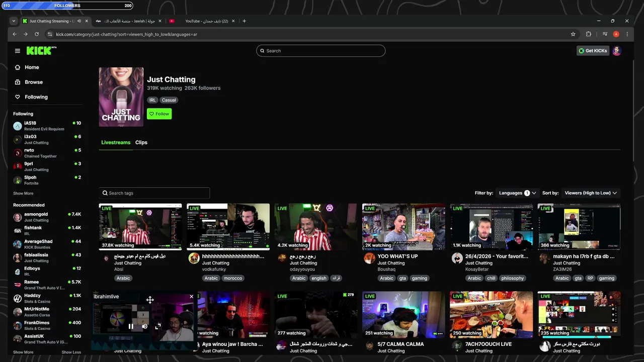
Task: Open rwto followed channel
Action: (47, 153)
